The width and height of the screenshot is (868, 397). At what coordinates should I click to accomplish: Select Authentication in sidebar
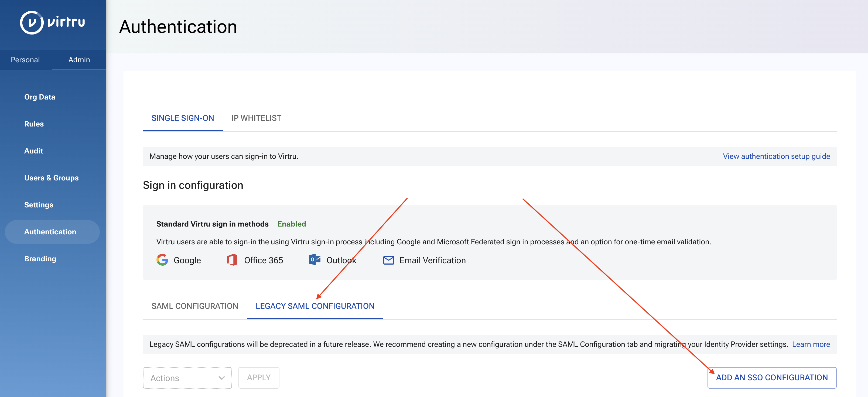(x=52, y=232)
